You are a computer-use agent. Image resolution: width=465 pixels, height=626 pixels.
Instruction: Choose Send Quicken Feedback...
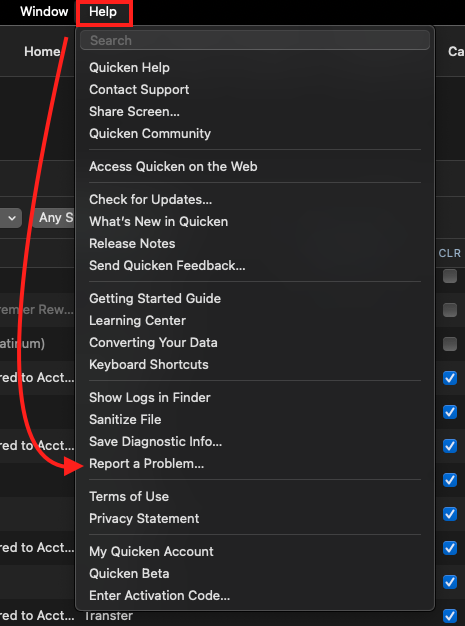point(167,265)
